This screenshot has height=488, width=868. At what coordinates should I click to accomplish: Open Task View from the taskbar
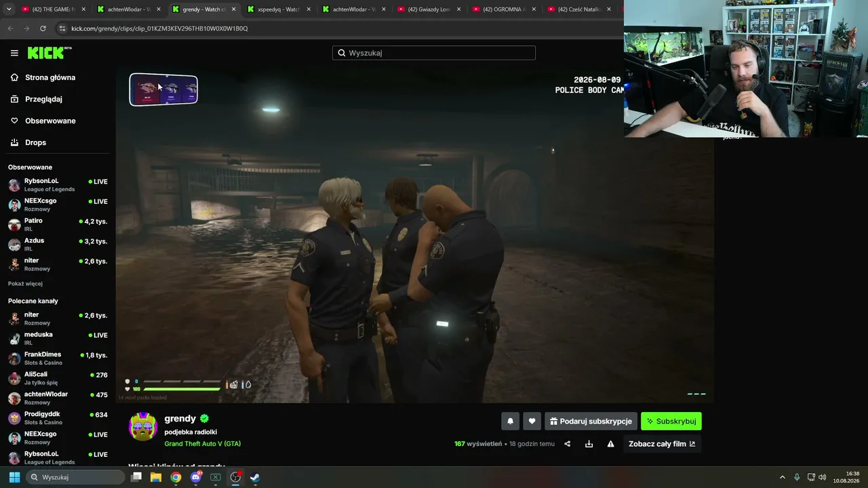136,477
